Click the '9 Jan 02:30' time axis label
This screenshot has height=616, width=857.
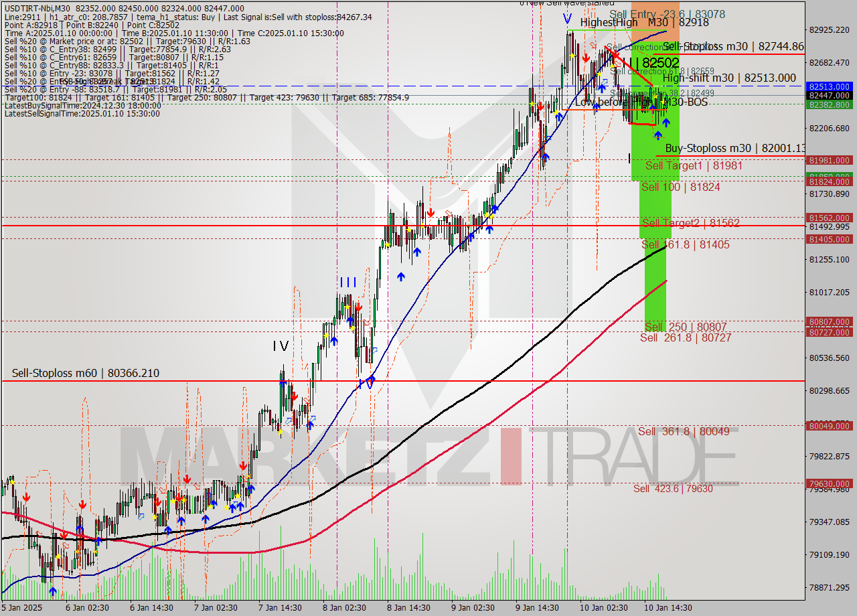coord(473,608)
